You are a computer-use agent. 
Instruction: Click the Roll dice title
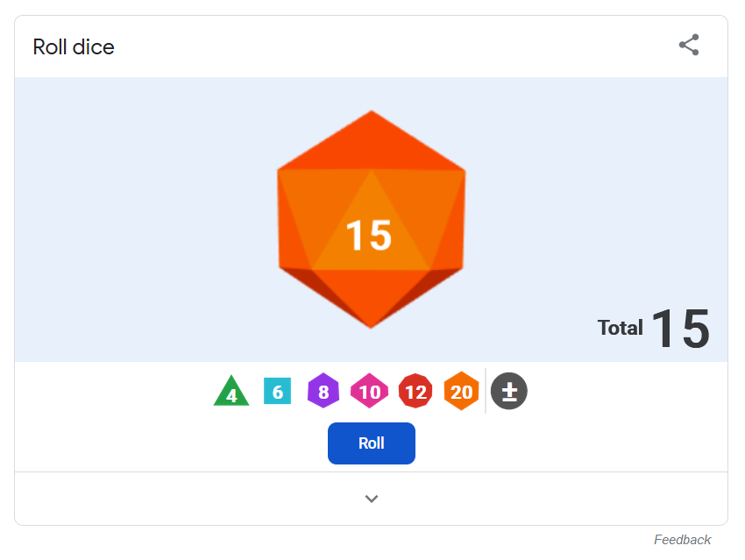click(x=74, y=47)
